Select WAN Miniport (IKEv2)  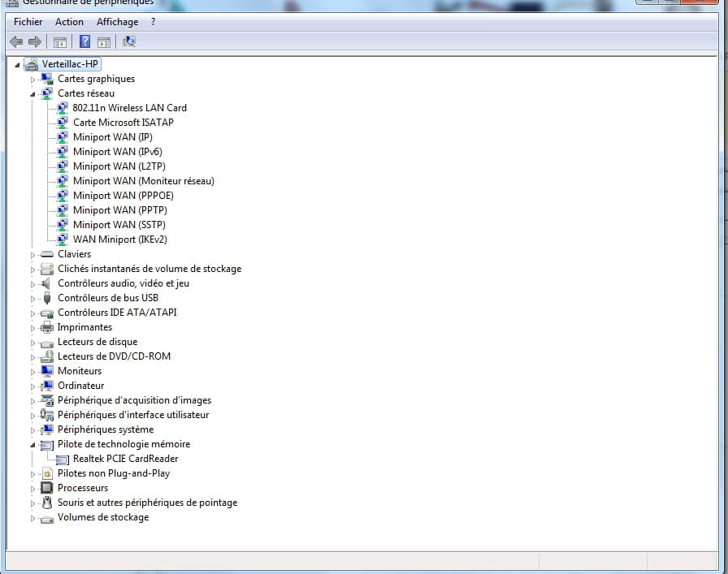click(119, 240)
